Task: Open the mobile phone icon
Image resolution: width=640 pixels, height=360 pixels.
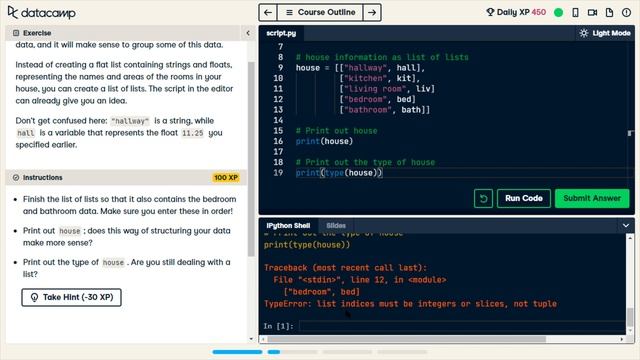Action: (x=575, y=12)
